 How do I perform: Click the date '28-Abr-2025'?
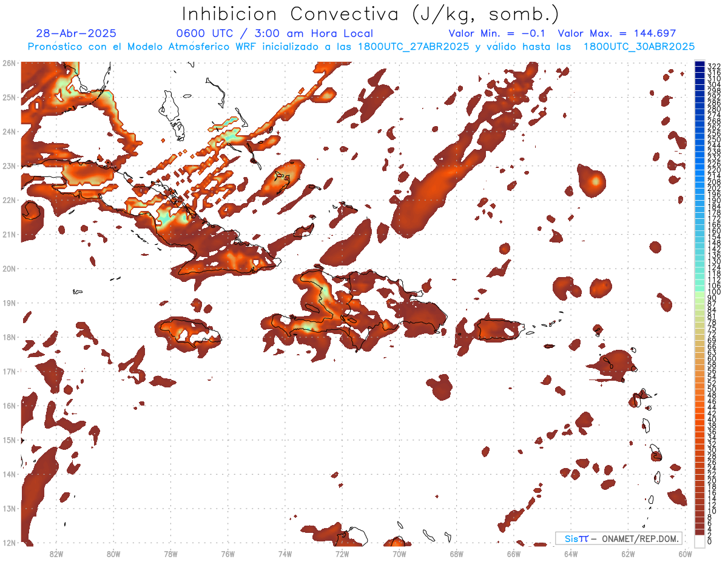point(76,34)
